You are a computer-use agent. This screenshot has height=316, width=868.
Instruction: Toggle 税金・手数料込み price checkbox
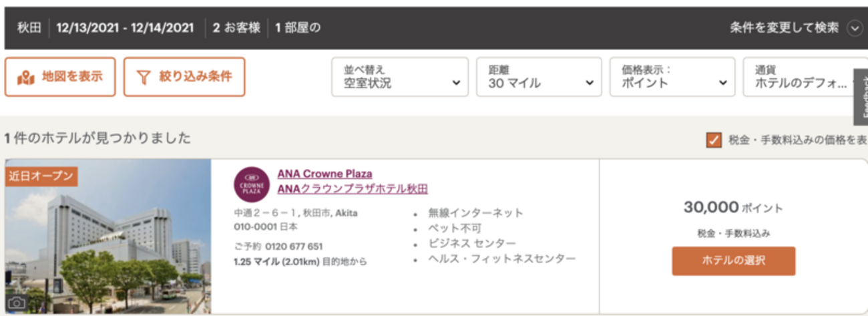[x=714, y=140]
